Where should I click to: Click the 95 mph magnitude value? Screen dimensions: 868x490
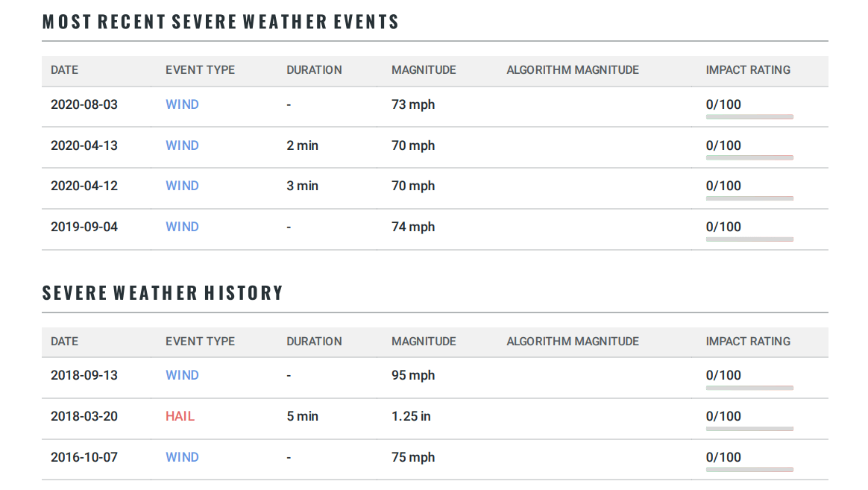click(413, 375)
